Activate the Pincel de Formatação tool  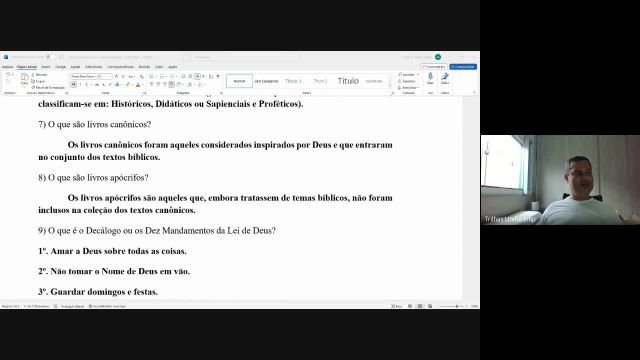click(48, 87)
